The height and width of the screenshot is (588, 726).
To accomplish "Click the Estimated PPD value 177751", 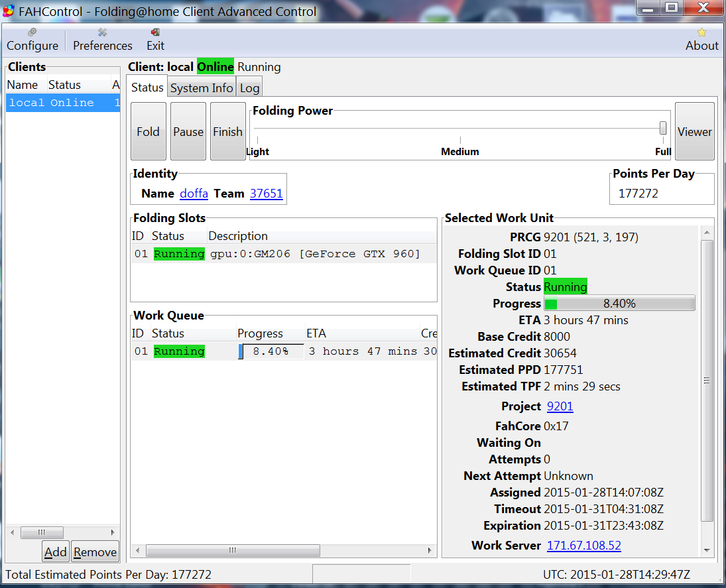I will (x=563, y=370).
